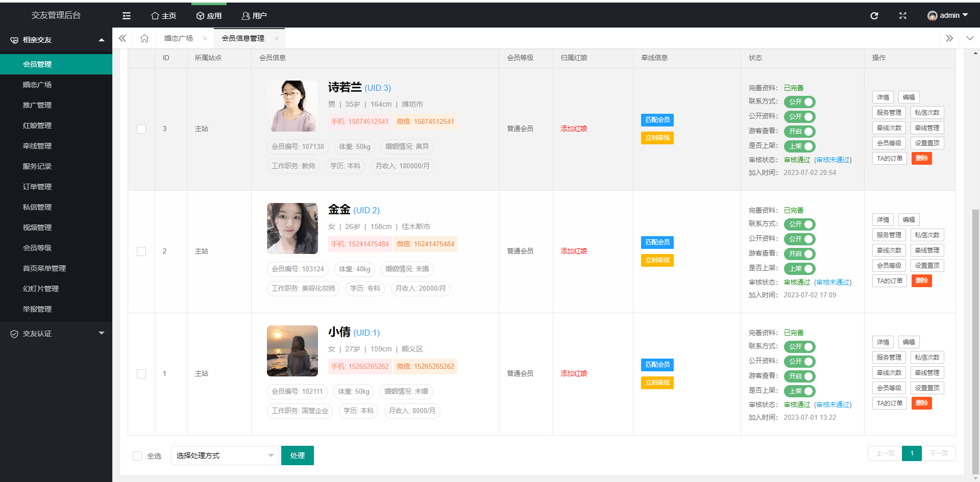980x482 pixels.
Task: Toggle 联系方式 switch for 小倩
Action: 800,347
